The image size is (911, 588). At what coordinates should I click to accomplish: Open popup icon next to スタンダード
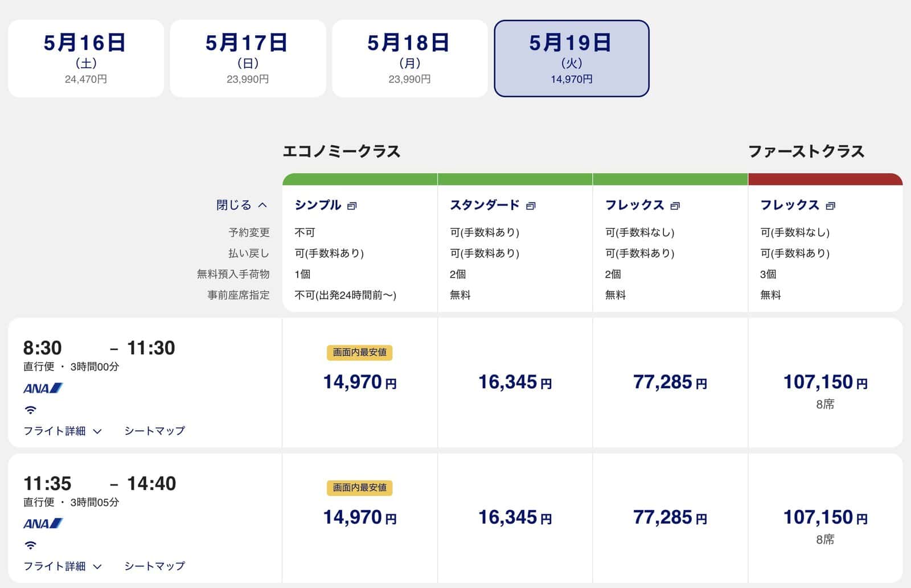coord(531,206)
